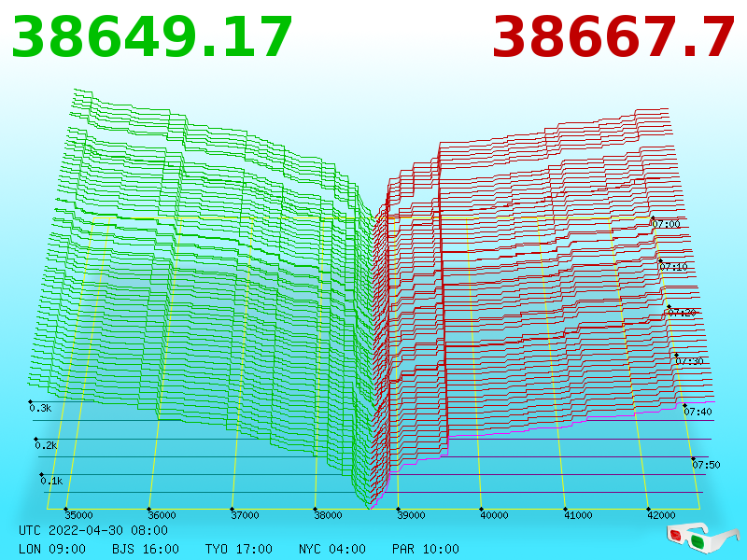
Task: Select the 38000 price axis label
Action: [328, 515]
